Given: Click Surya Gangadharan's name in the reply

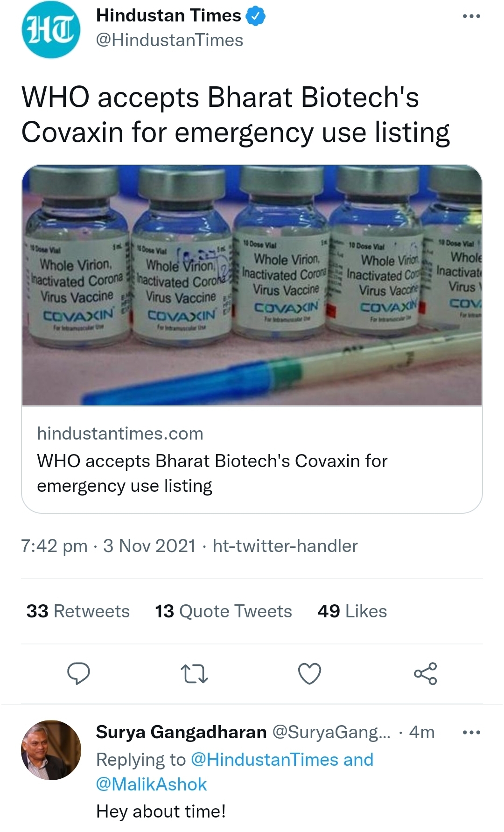Looking at the screenshot, I should click(x=181, y=733).
